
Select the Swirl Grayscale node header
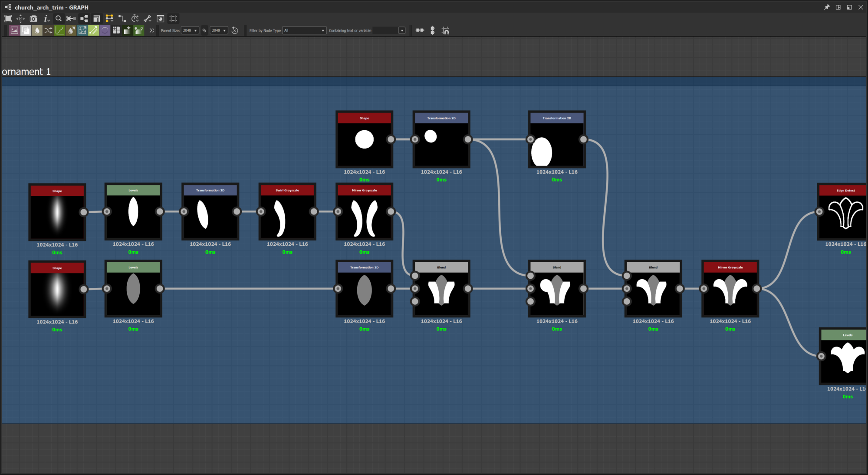tap(287, 190)
